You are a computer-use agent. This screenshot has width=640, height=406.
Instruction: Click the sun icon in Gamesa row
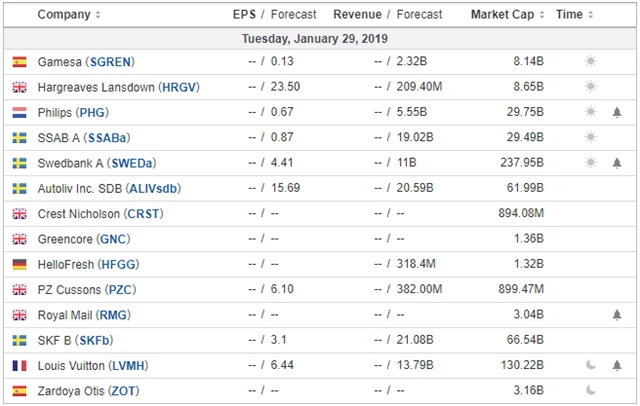[x=591, y=61]
